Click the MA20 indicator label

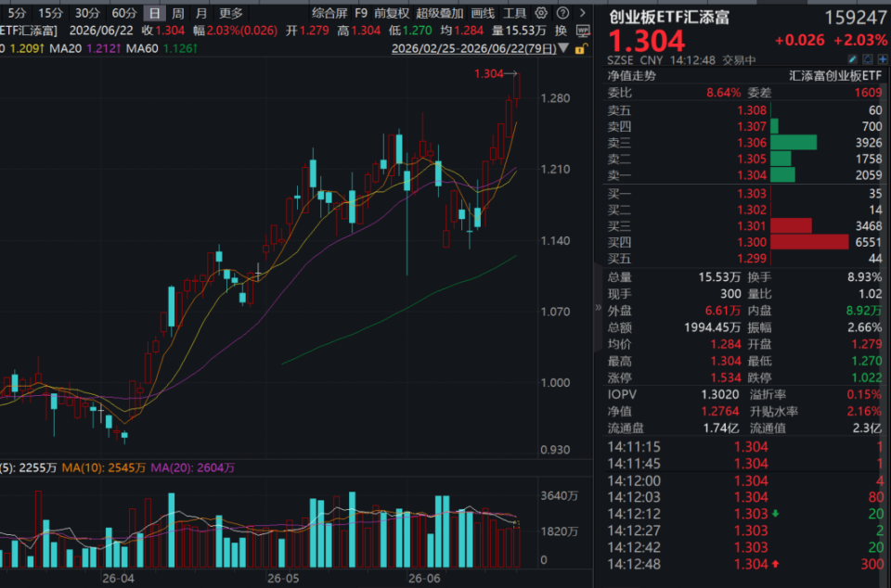pyautogui.click(x=65, y=49)
